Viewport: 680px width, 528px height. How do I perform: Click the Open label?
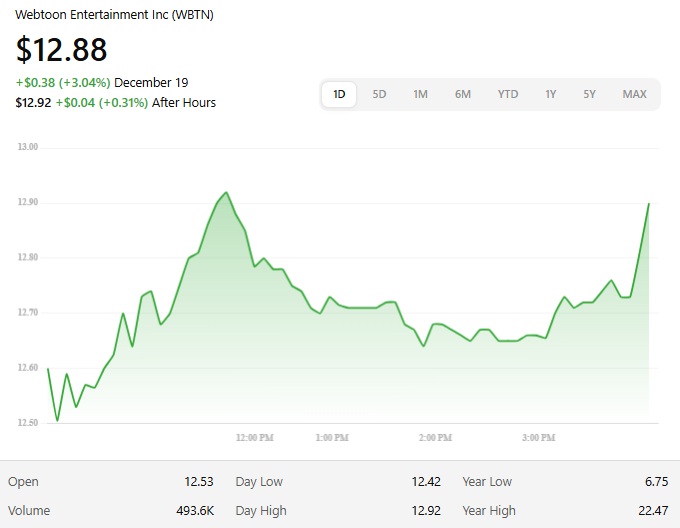(23, 482)
